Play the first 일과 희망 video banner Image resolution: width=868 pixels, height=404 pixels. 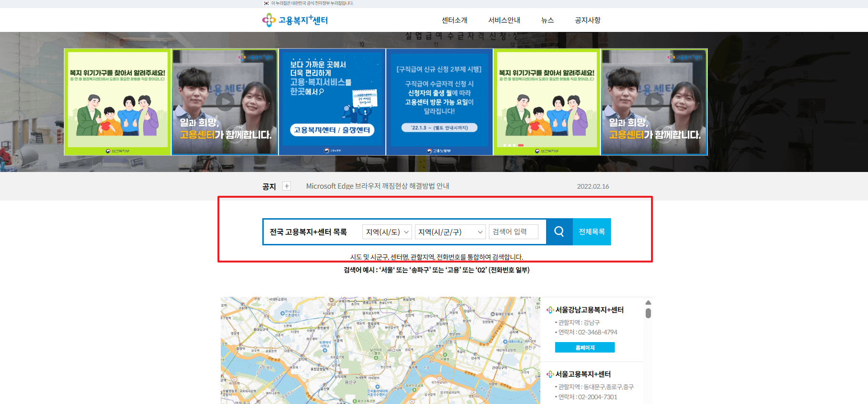point(225,102)
